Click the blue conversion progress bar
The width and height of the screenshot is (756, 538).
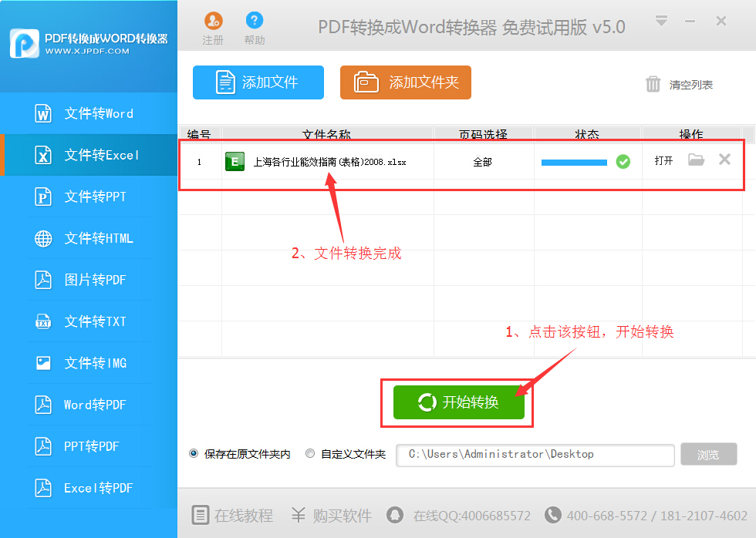point(574,163)
